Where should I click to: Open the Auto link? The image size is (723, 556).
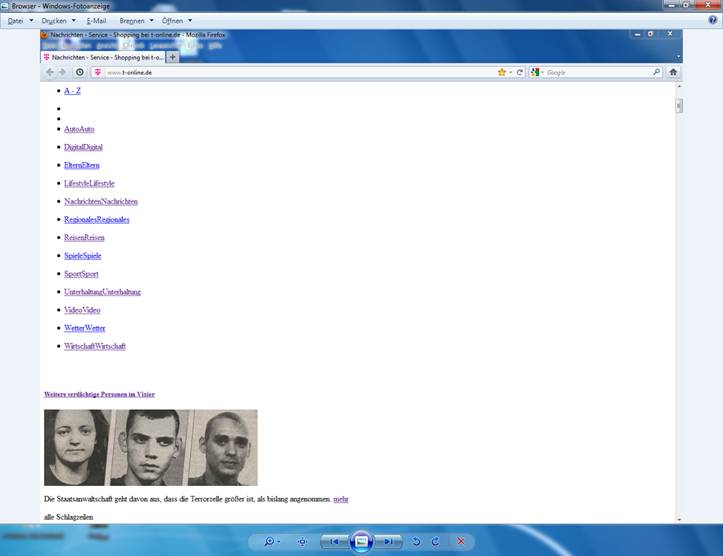[79, 129]
